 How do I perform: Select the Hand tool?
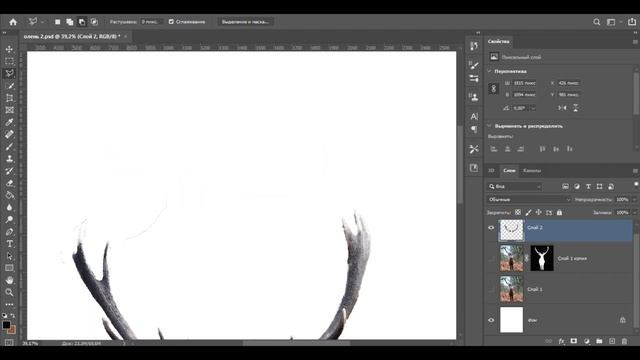(x=9, y=280)
